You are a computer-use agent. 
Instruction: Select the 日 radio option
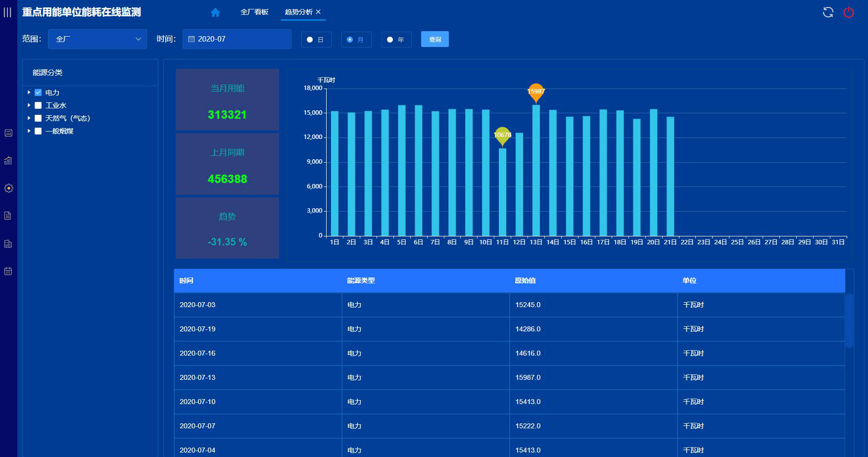coord(310,40)
